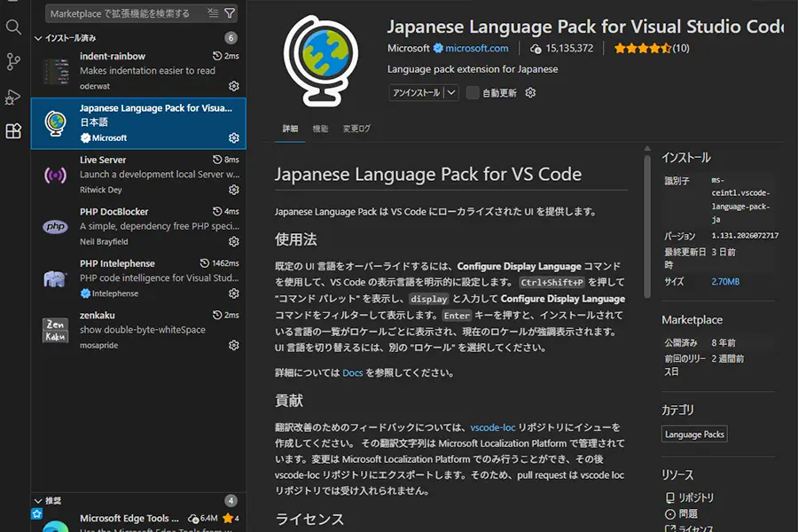
Task: Click activation time icon for PHP Intelephense
Action: 205,263
